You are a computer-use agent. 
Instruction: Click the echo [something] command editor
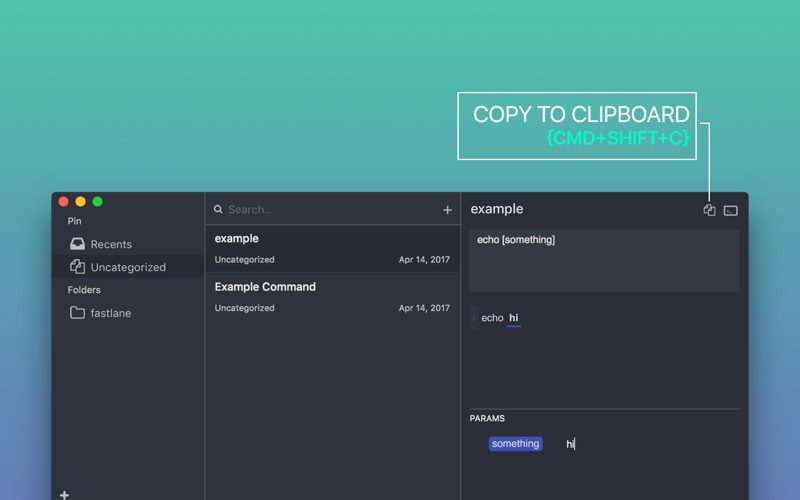[605, 261]
